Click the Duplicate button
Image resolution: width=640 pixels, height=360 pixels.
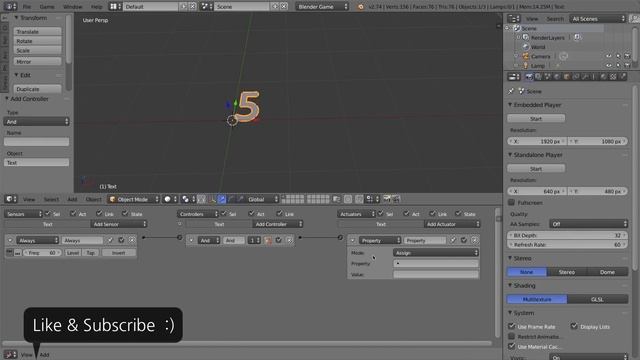click(38, 89)
